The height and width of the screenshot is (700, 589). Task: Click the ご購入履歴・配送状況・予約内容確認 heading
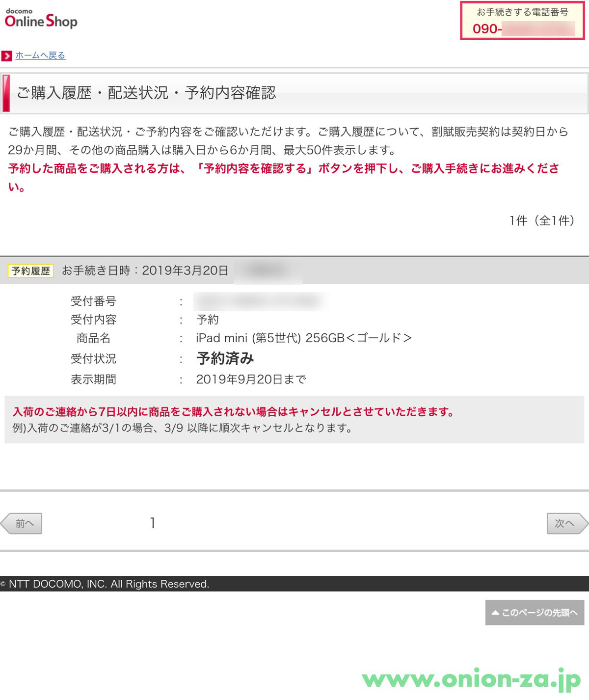(146, 93)
